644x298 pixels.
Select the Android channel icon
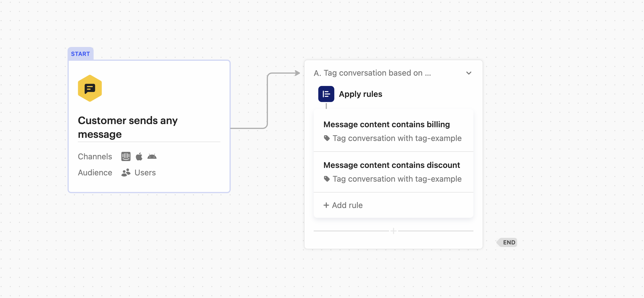(x=152, y=156)
